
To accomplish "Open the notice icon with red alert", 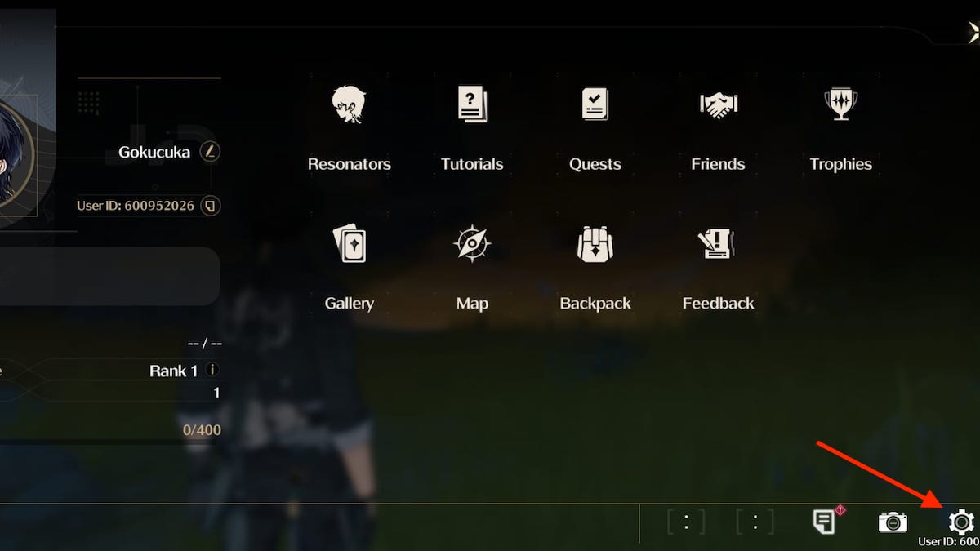I will 825,521.
